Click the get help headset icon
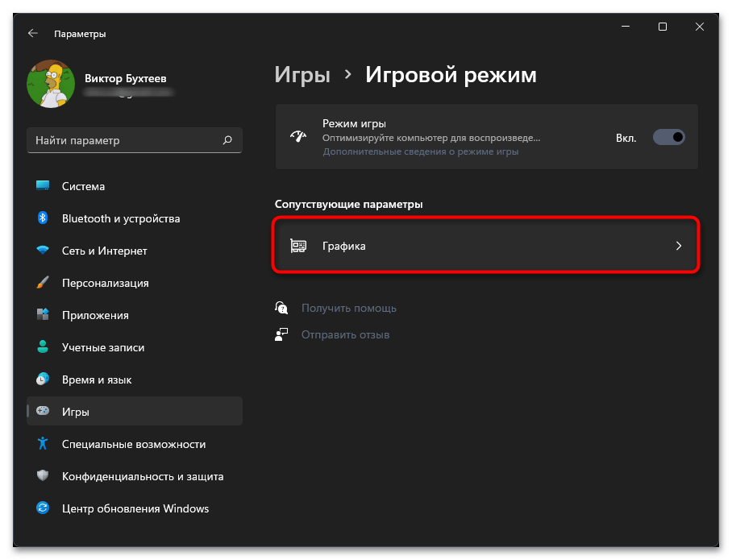Image resolution: width=732 pixels, height=560 pixels. tap(281, 308)
